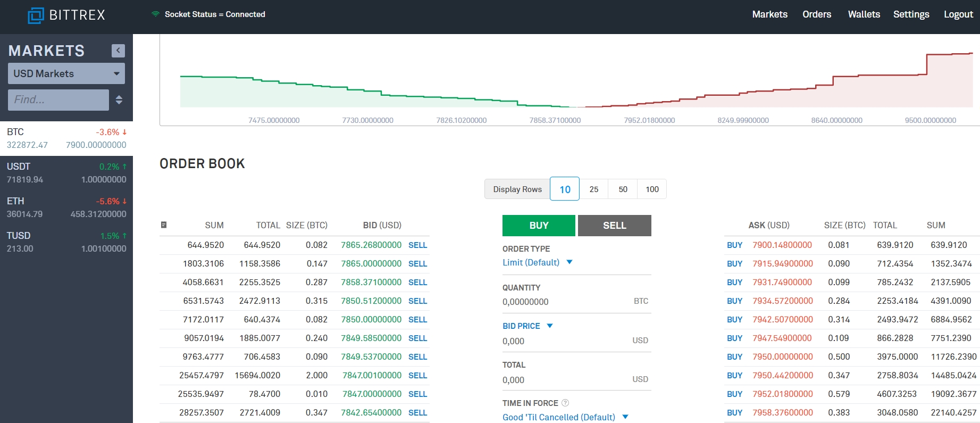Switch to the BUY order tab

pyautogui.click(x=539, y=226)
